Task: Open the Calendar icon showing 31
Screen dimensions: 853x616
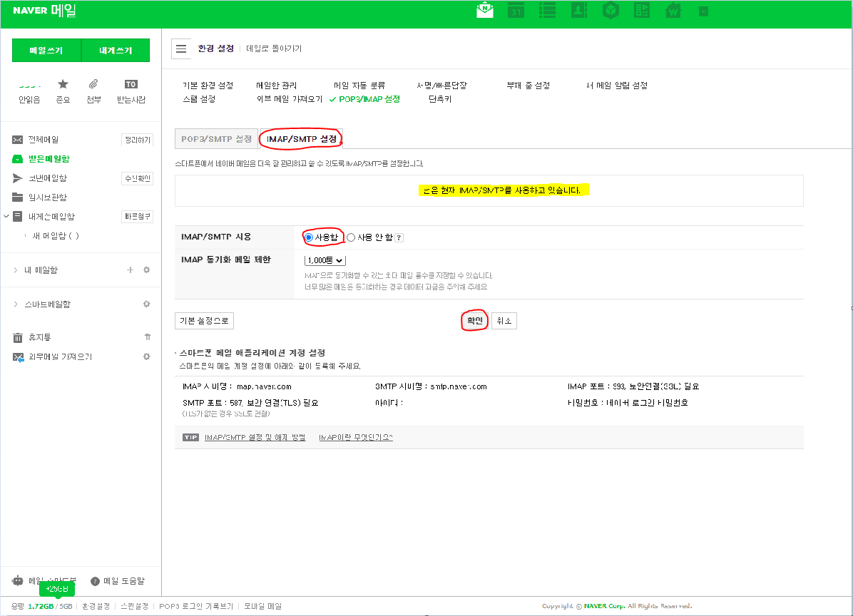Action: 516,10
